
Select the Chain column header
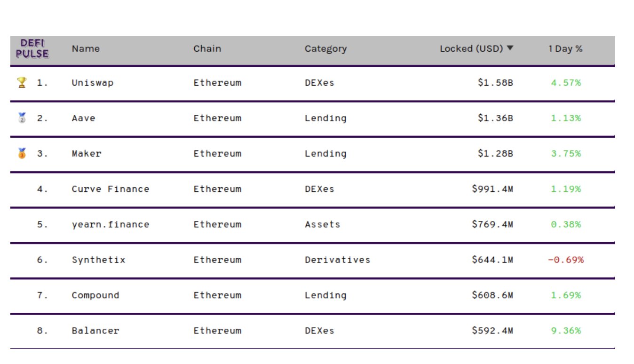207,48
